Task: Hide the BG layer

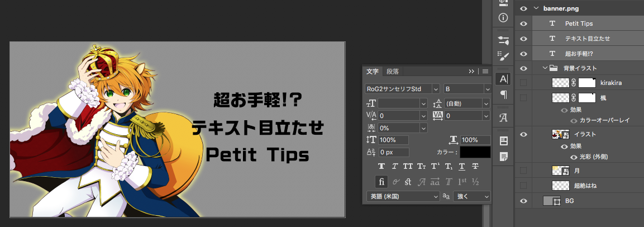Action: (523, 201)
